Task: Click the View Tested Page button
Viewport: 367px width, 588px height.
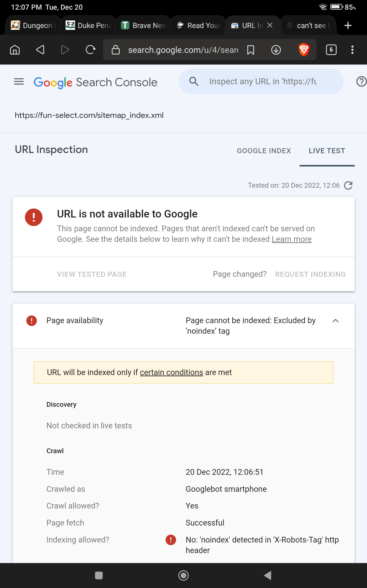Action: pyautogui.click(x=92, y=274)
